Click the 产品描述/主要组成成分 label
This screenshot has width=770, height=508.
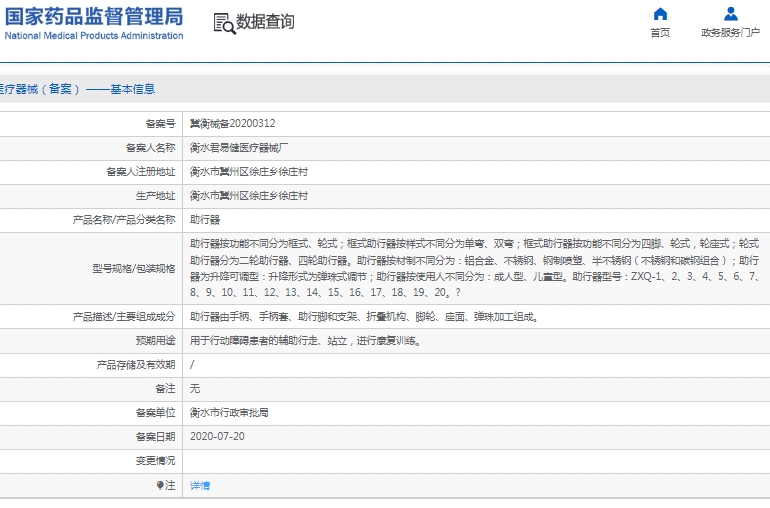[124, 316]
